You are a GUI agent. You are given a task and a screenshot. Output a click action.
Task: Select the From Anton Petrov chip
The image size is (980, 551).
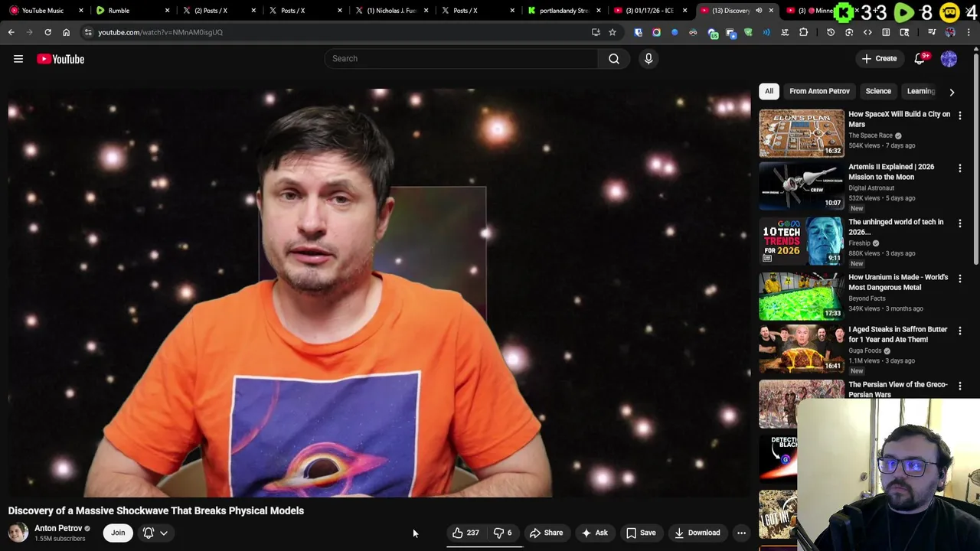coord(819,91)
